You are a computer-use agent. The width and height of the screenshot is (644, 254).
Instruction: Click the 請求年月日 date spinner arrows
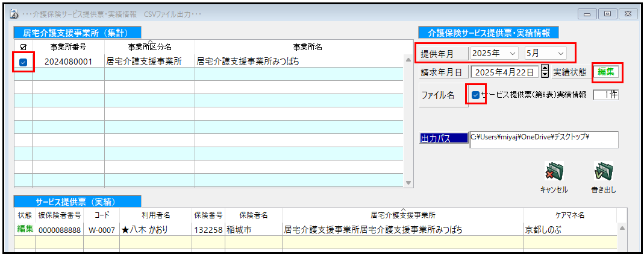[x=545, y=72]
